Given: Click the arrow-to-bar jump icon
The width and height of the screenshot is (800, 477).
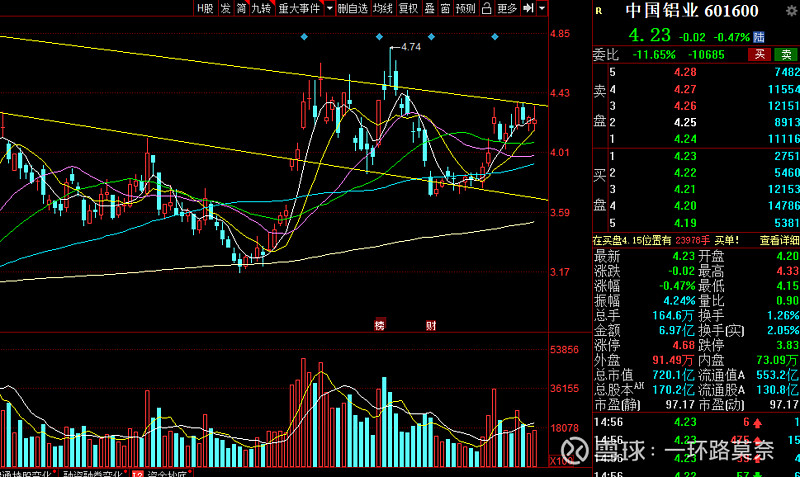Looking at the screenshot, I should (529, 8).
